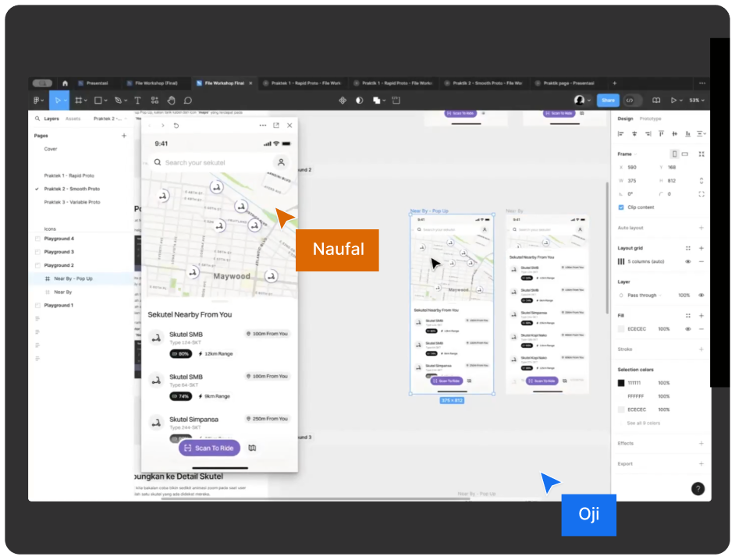Click the Fill ECECEC color swatch
Screen dimensions: 735x560
tap(621, 329)
